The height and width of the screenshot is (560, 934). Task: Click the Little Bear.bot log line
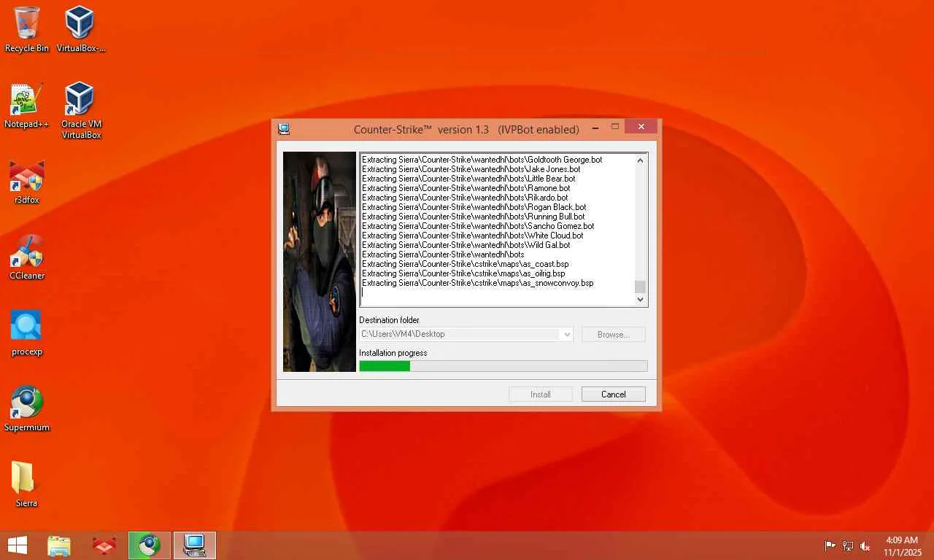tap(468, 179)
